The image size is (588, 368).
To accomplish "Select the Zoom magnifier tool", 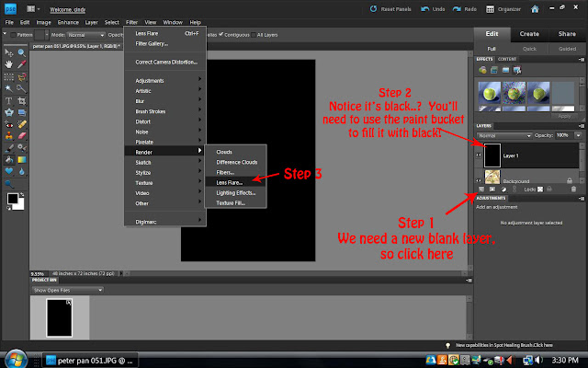I will (x=22, y=52).
